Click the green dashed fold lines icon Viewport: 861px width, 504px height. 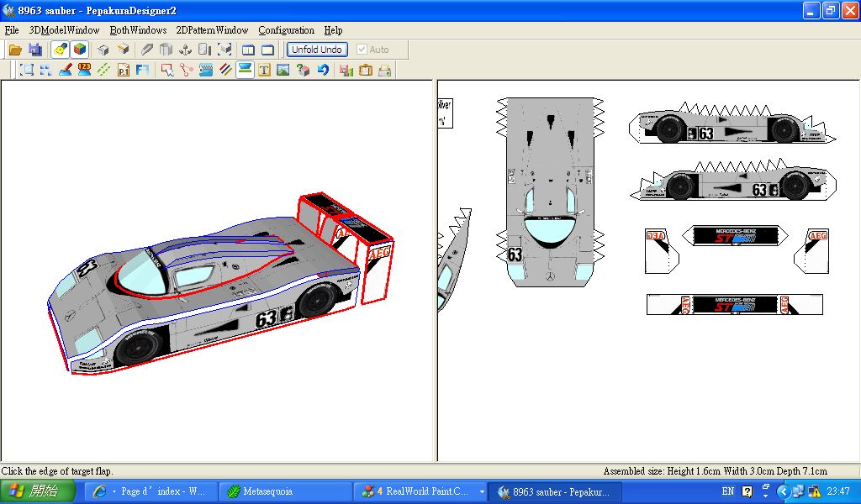[x=103, y=71]
